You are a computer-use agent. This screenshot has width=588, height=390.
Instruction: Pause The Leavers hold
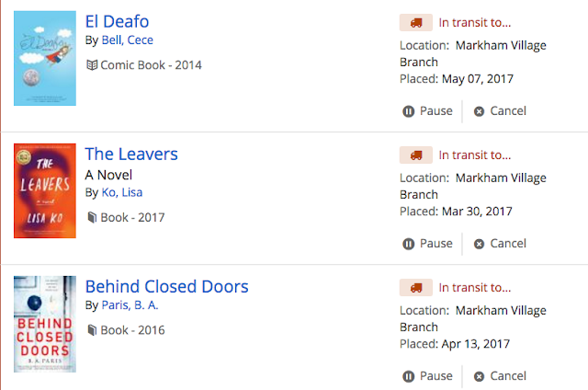coord(427,244)
